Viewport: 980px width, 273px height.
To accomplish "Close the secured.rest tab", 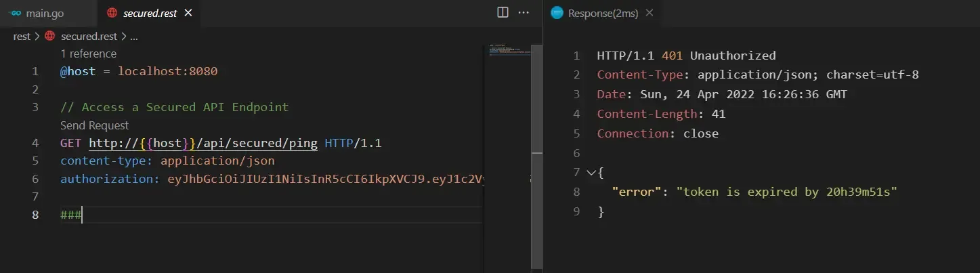I will pyautogui.click(x=188, y=13).
